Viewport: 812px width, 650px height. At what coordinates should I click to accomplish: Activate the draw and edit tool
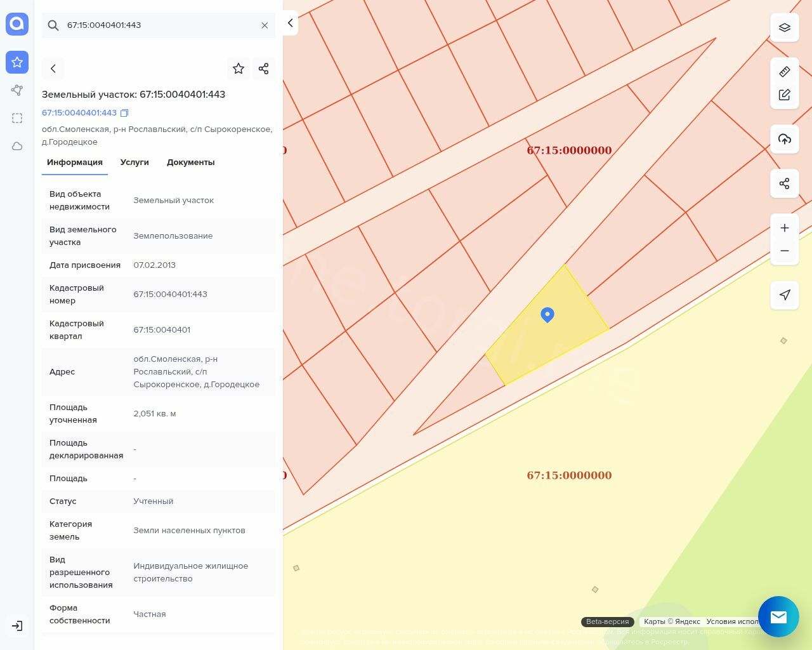click(784, 95)
